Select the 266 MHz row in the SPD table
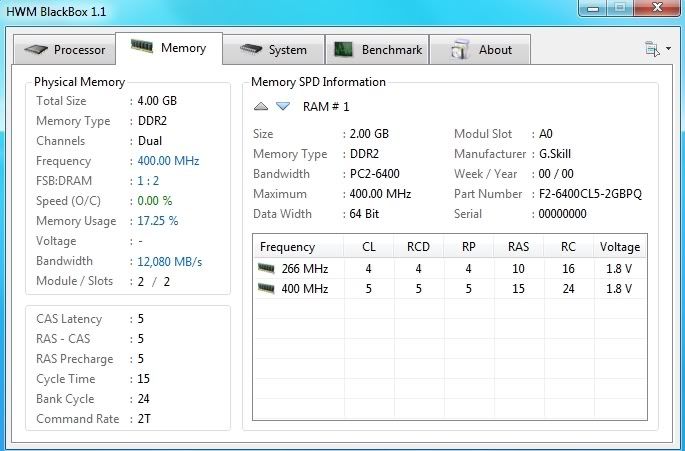The width and height of the screenshot is (685, 451). (x=450, y=268)
